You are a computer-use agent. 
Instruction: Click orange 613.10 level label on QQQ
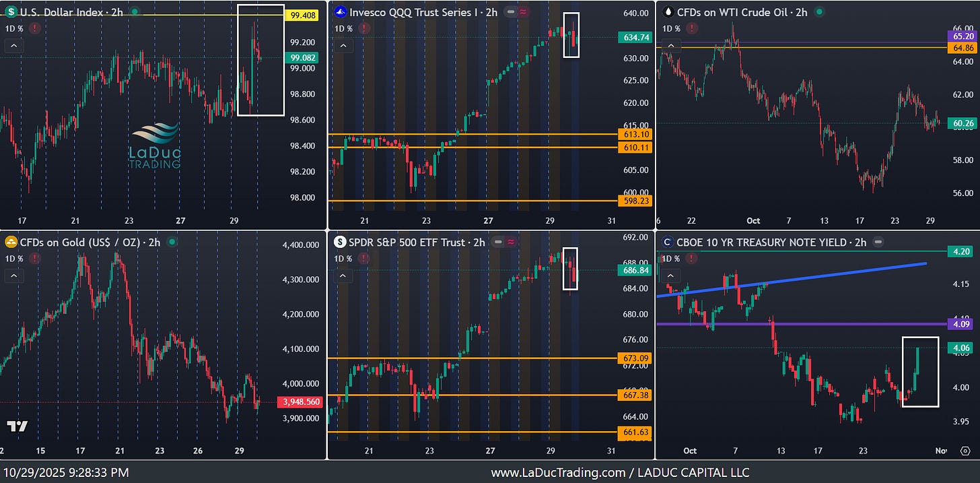[x=635, y=135]
